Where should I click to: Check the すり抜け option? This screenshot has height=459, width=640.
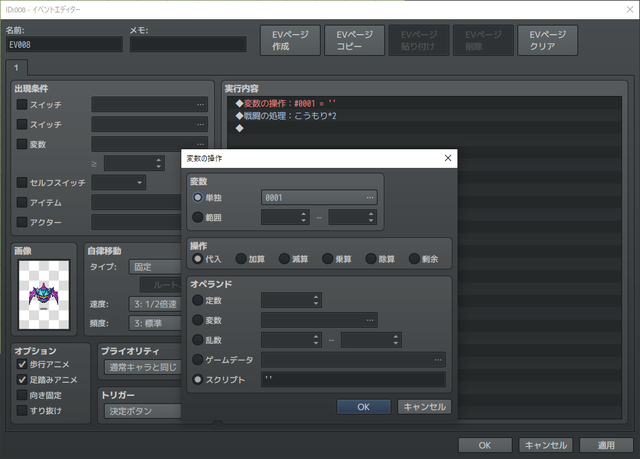click(22, 410)
